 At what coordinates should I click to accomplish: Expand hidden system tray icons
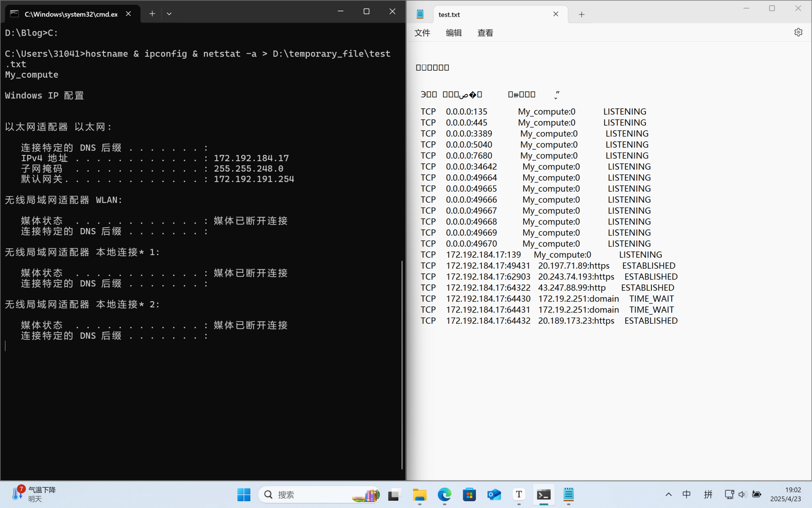coord(669,494)
